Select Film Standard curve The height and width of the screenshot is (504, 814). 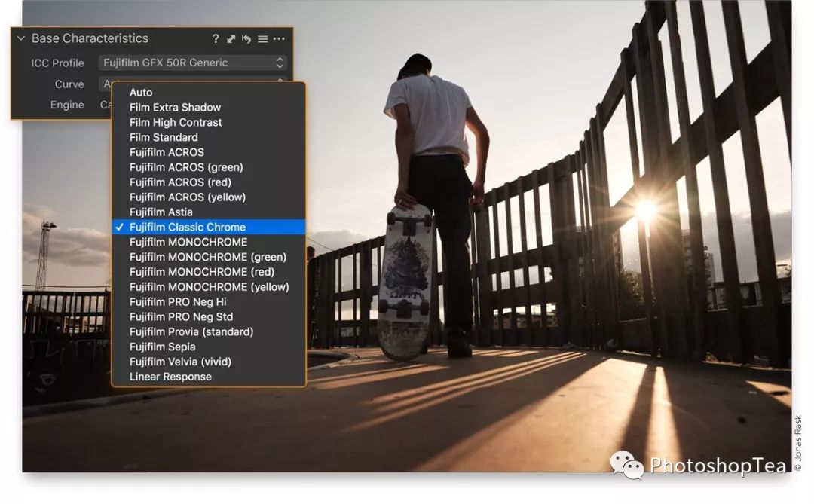click(x=209, y=138)
